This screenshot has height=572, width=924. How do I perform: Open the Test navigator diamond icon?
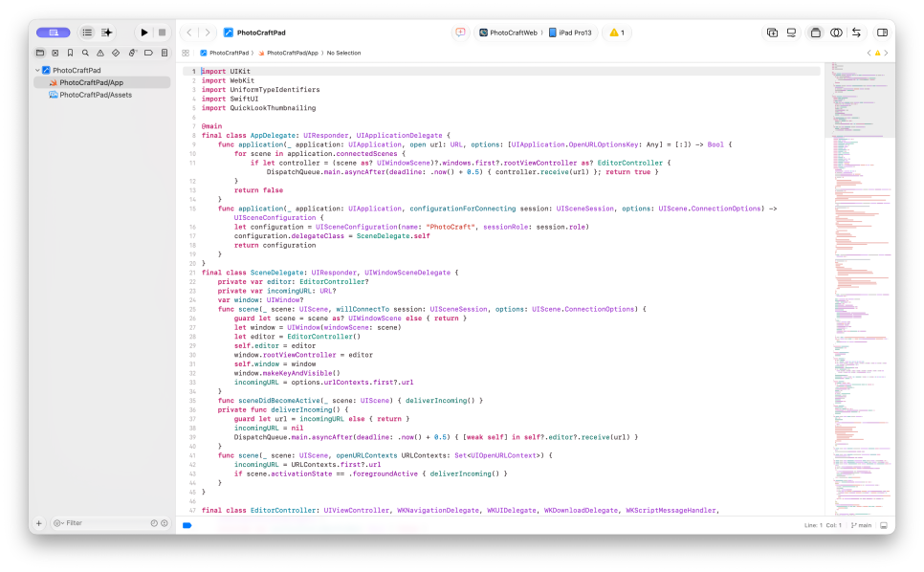click(116, 53)
